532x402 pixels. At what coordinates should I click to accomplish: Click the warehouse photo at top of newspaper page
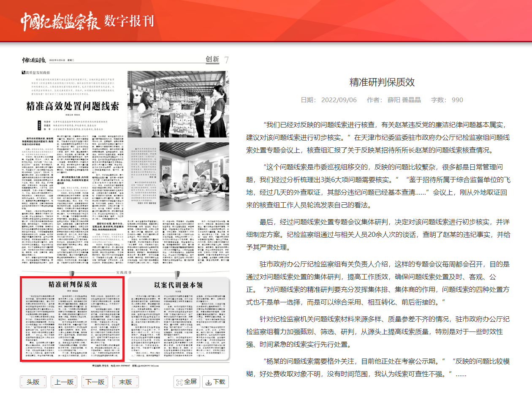(178, 104)
